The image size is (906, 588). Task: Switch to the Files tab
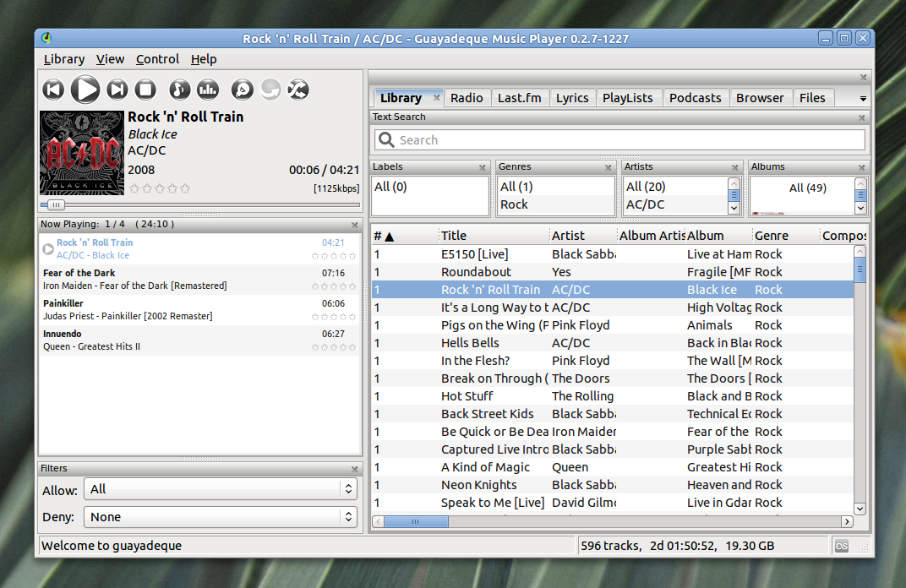pyautogui.click(x=812, y=98)
